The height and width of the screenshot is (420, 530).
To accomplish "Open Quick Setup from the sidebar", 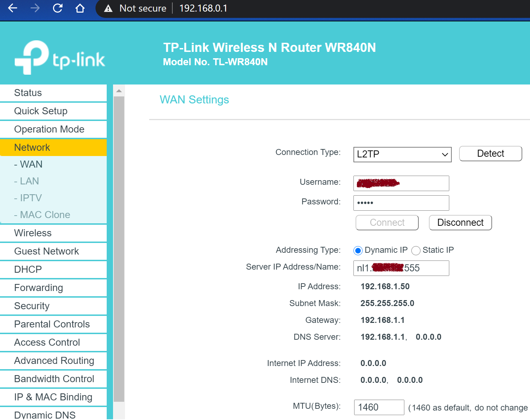I will point(41,111).
